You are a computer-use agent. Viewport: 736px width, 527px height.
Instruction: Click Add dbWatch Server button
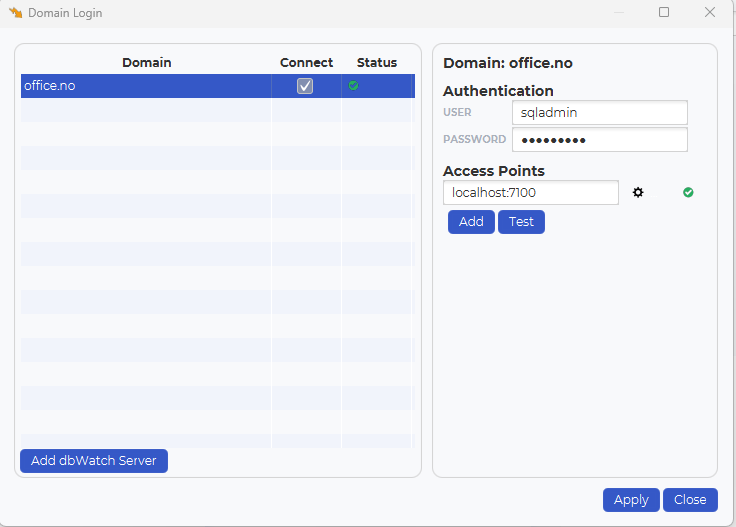[x=94, y=461]
